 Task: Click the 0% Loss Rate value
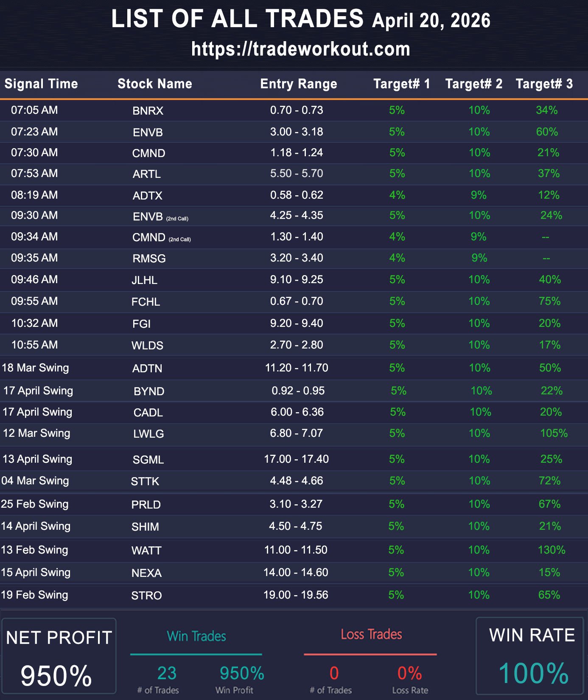(x=409, y=674)
